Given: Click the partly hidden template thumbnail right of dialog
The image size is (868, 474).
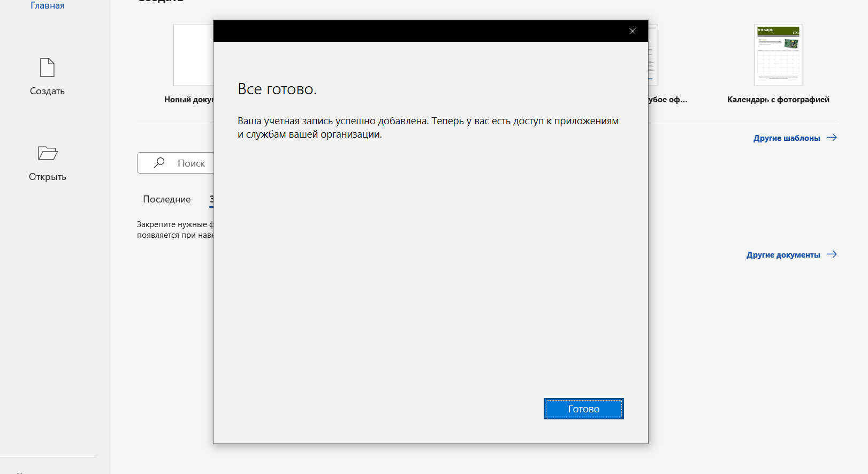Looking at the screenshot, I should [653, 55].
